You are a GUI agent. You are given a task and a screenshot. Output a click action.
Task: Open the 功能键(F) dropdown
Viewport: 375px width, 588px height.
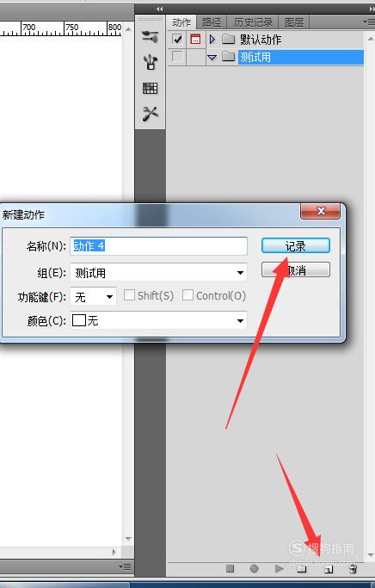coord(93,297)
